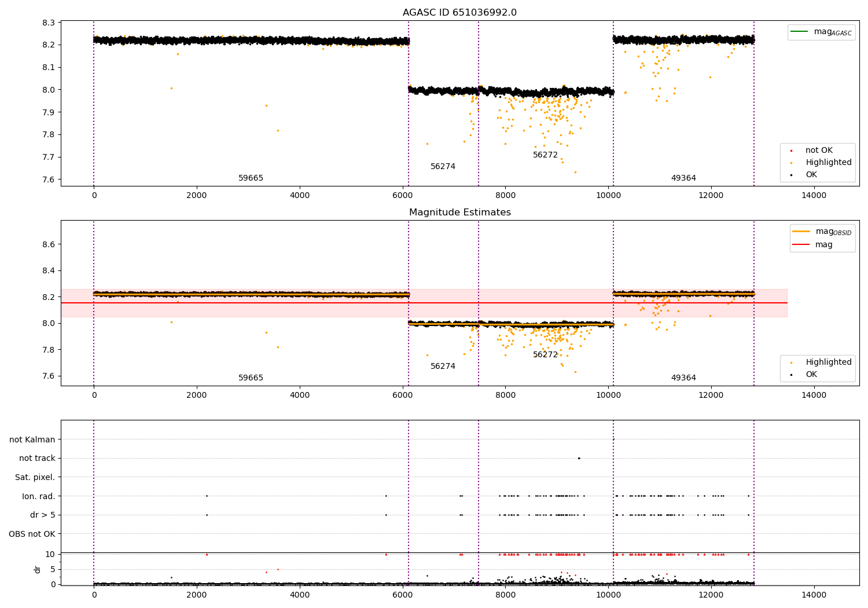Click the red 'mag' legend entry in middle panel
The image size is (868, 608).
[824, 244]
